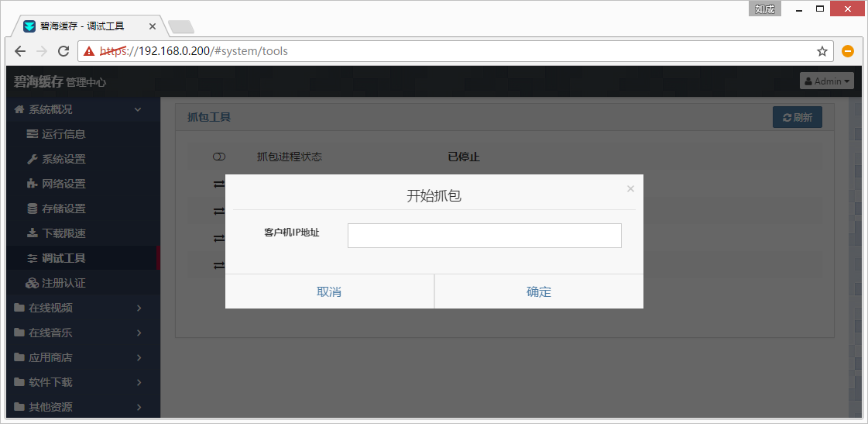
Task: Open the Admin user dropdown
Action: point(826,81)
